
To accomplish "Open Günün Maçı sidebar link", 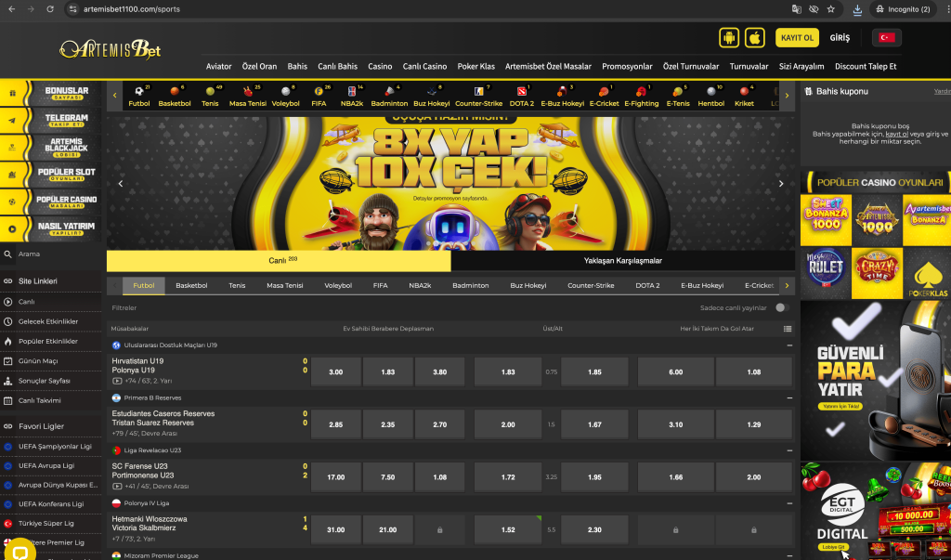I will (37, 361).
